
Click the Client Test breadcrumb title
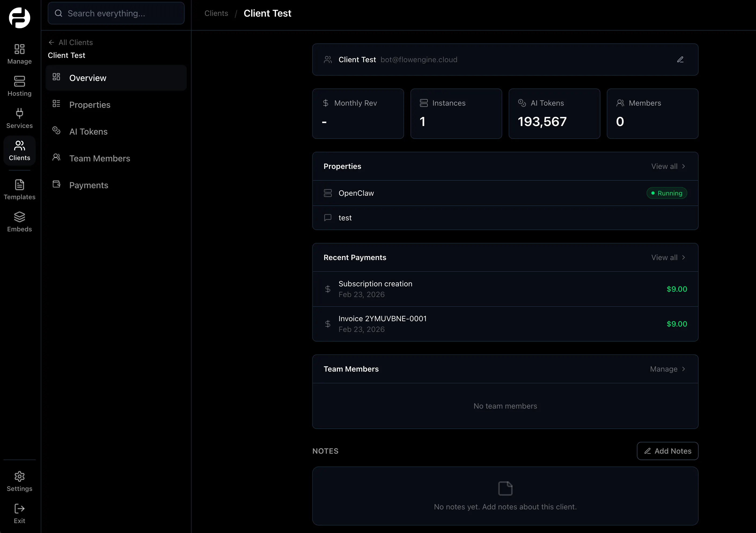click(267, 13)
